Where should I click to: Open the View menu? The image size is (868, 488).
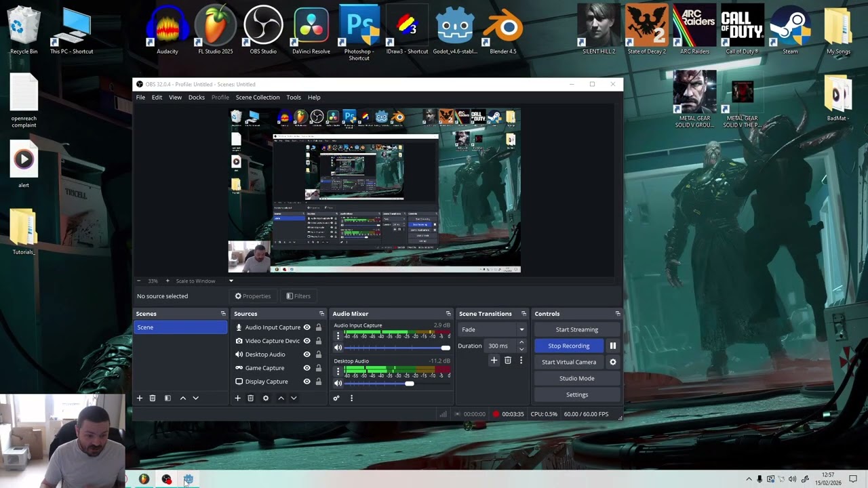175,98
